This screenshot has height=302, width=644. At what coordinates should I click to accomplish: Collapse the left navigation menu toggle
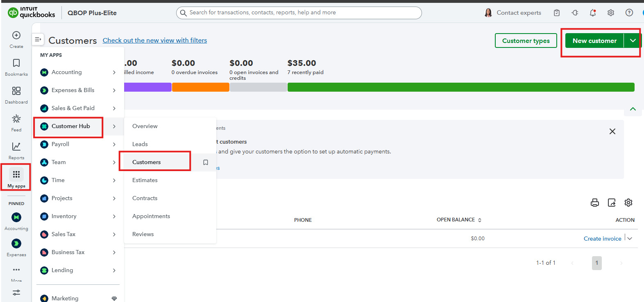point(38,39)
